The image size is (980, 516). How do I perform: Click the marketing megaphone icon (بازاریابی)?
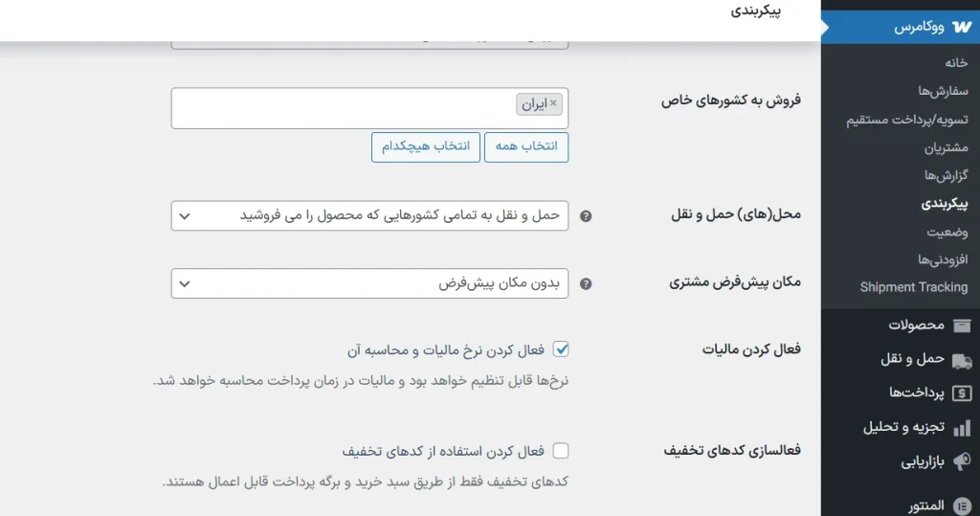[962, 461]
